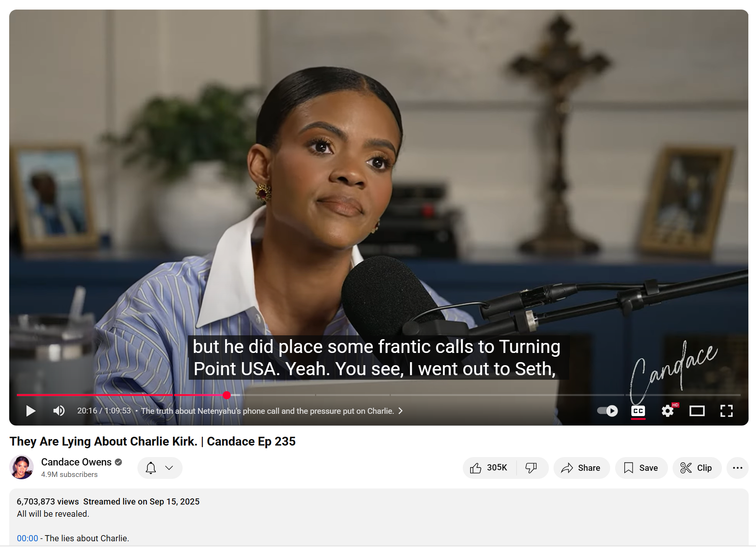Open the Candace Owens channel name link
756x547 pixels.
(x=76, y=462)
